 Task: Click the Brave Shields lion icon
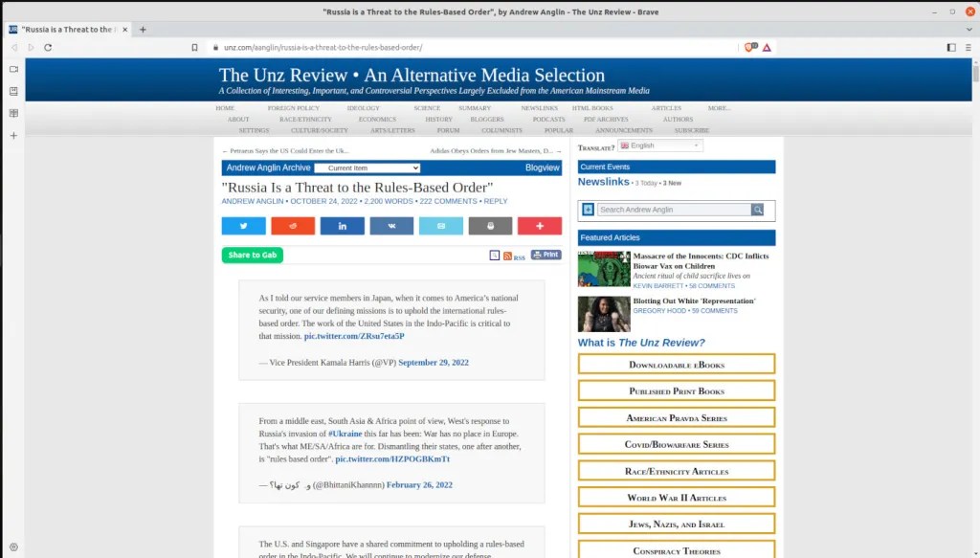751,47
